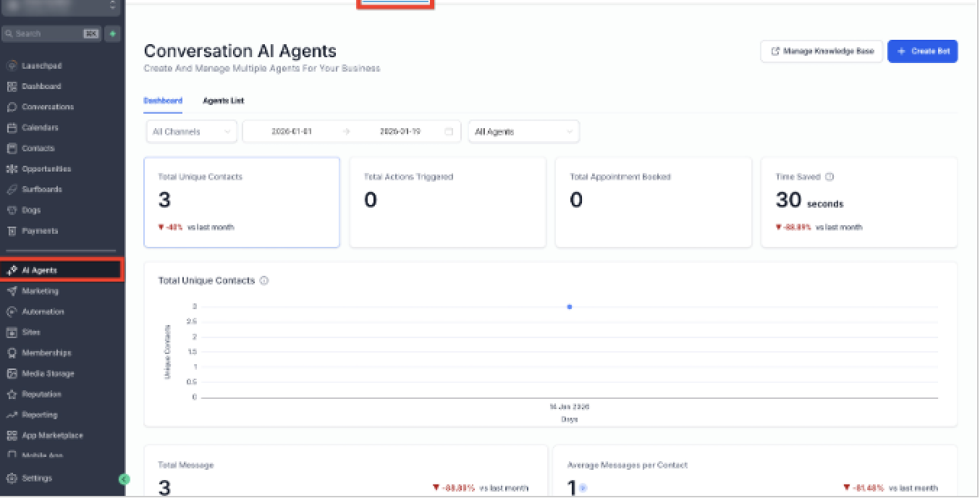This screenshot has width=980, height=501.
Task: Click the -88.89% vs last month text in Time Saved
Action: [819, 227]
